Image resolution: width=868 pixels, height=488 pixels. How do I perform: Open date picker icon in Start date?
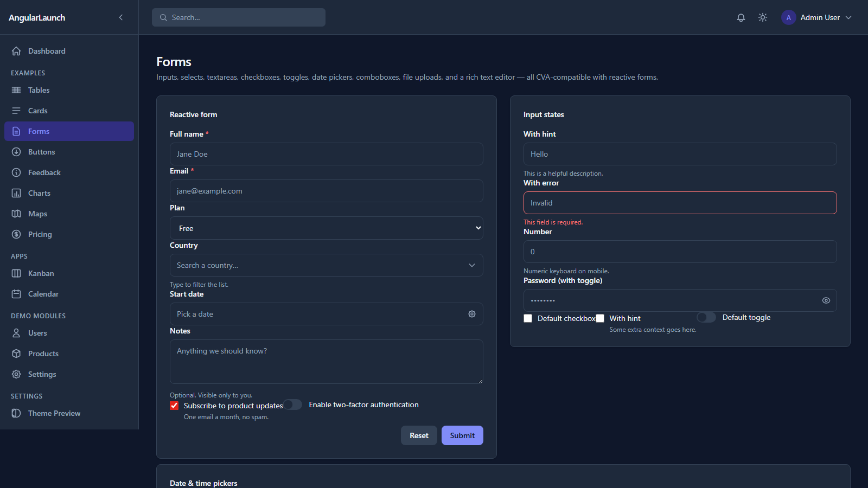(x=472, y=314)
